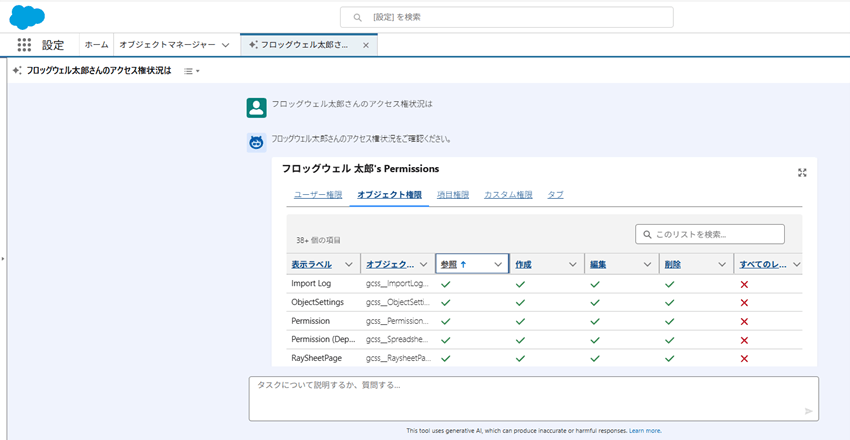Select the 項目権限 tab

452,194
